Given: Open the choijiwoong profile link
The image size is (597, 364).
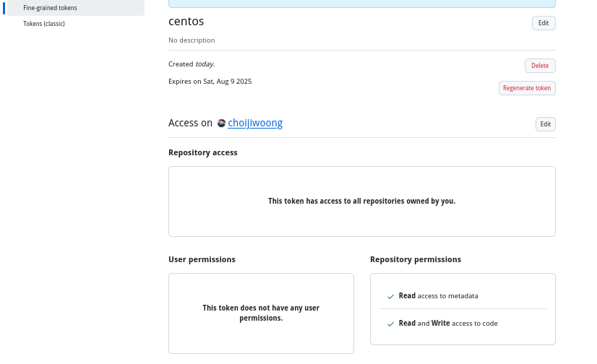Looking at the screenshot, I should [255, 123].
